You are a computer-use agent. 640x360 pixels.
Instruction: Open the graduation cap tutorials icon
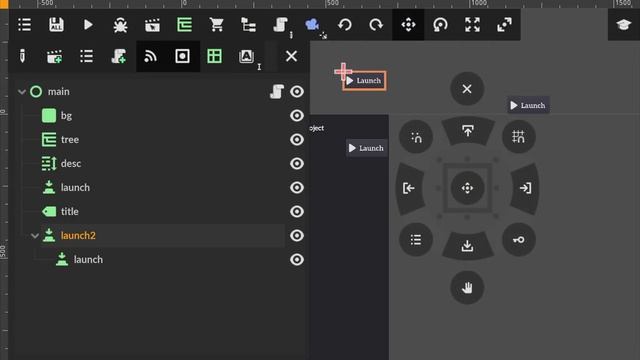623,25
